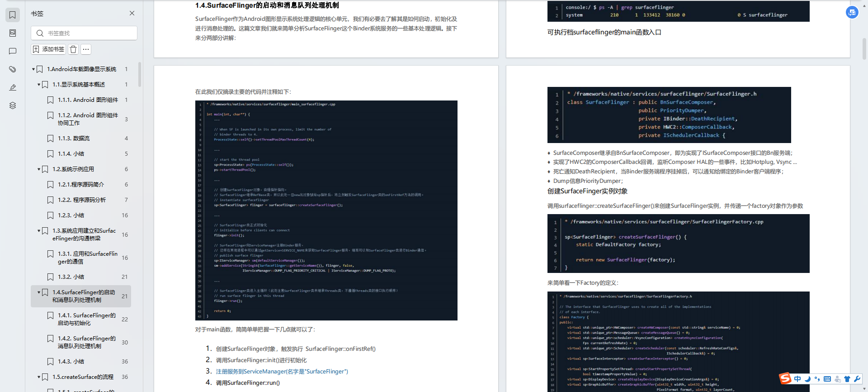The height and width of the screenshot is (392, 868).
Task: Click the text 来简单看一下Factory的定义
Action: [x=583, y=283]
